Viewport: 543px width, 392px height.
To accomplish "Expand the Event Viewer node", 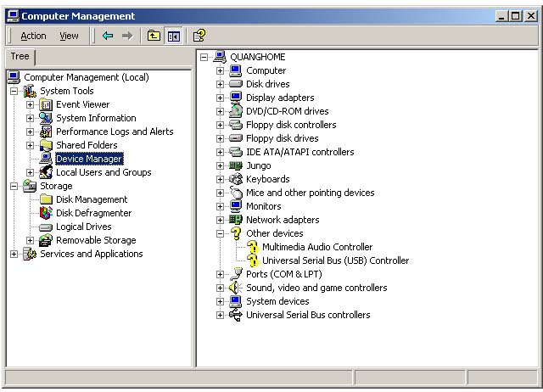I will (x=31, y=104).
